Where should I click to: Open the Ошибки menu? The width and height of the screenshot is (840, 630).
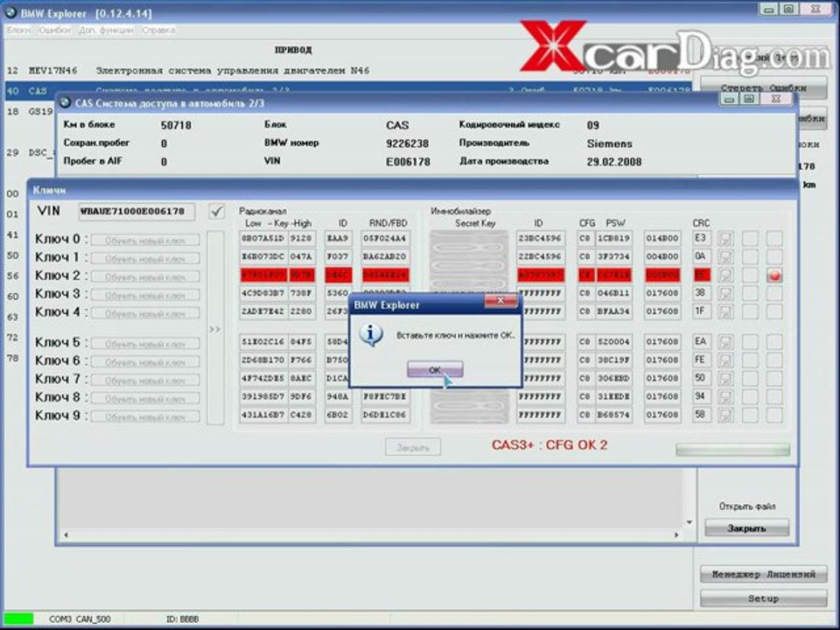pos(54,31)
